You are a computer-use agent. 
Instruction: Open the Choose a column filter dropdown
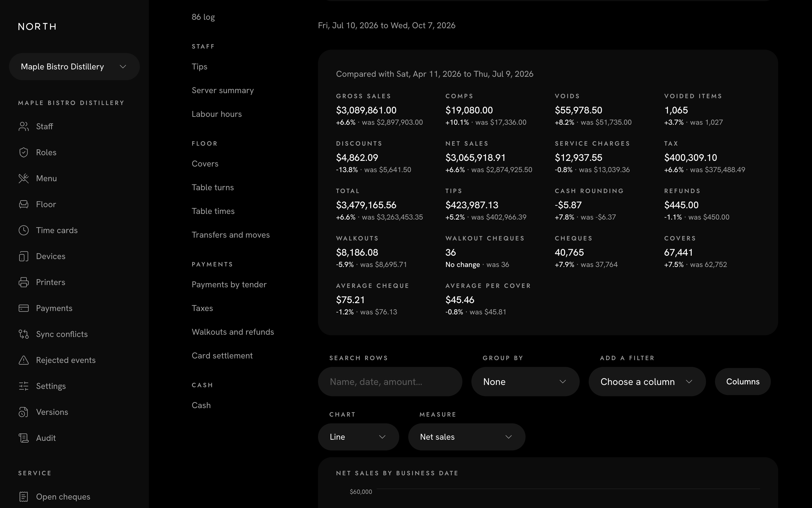click(x=647, y=382)
